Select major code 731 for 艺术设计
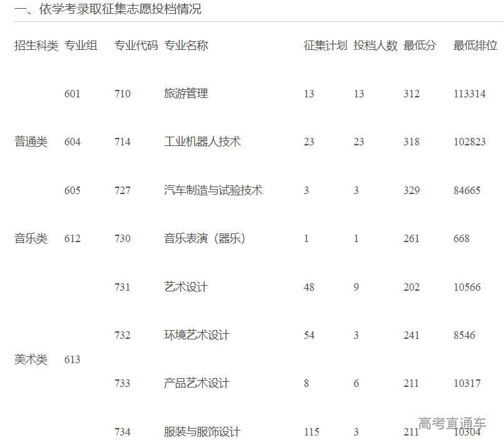The height and width of the screenshot is (448, 504). pyautogui.click(x=122, y=287)
